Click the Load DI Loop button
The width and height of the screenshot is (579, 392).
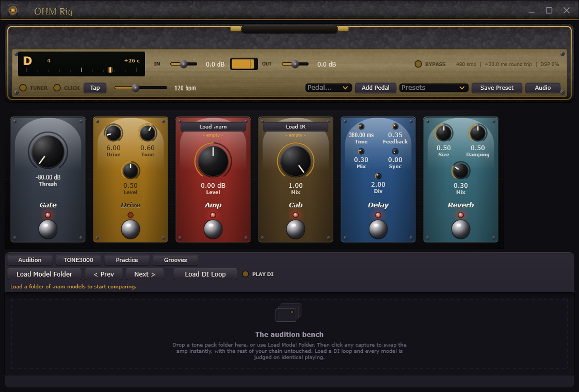tap(205, 274)
